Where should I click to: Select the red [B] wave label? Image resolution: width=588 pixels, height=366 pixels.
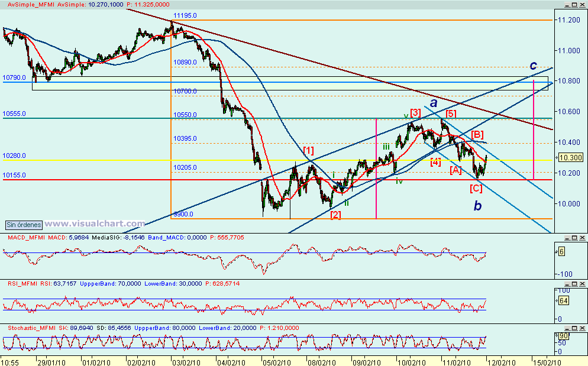tap(477, 135)
